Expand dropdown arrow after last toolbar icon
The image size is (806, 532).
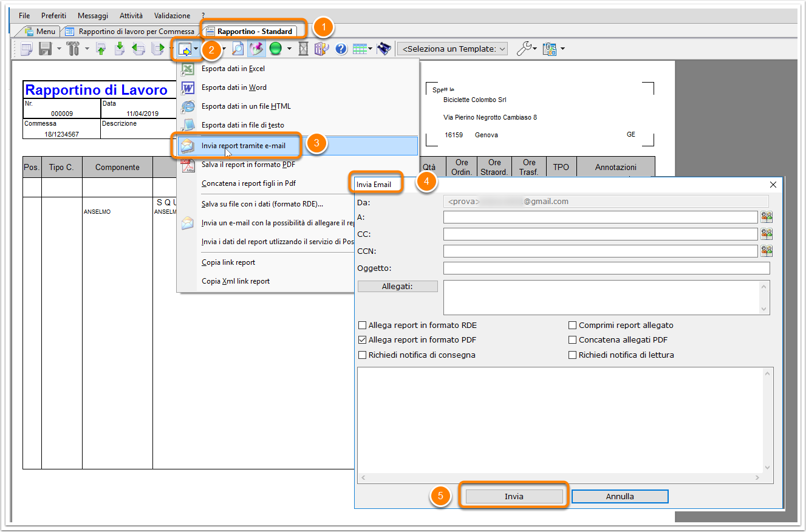[562, 49]
